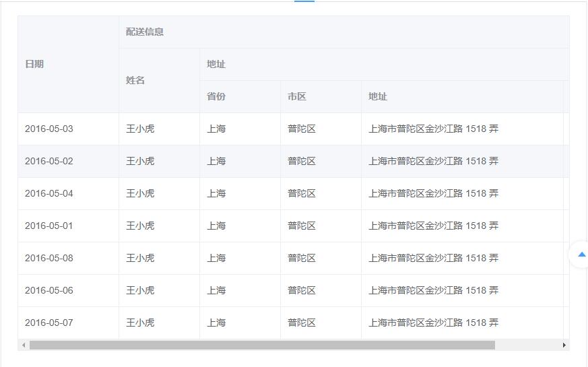Click the full address in the 2016-05-01 row
The width and height of the screenshot is (588, 367).
(434, 226)
